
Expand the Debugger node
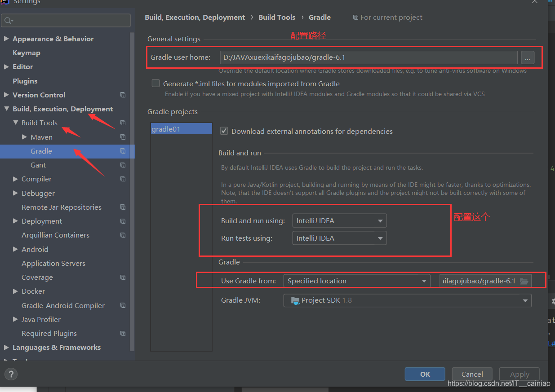(x=16, y=193)
